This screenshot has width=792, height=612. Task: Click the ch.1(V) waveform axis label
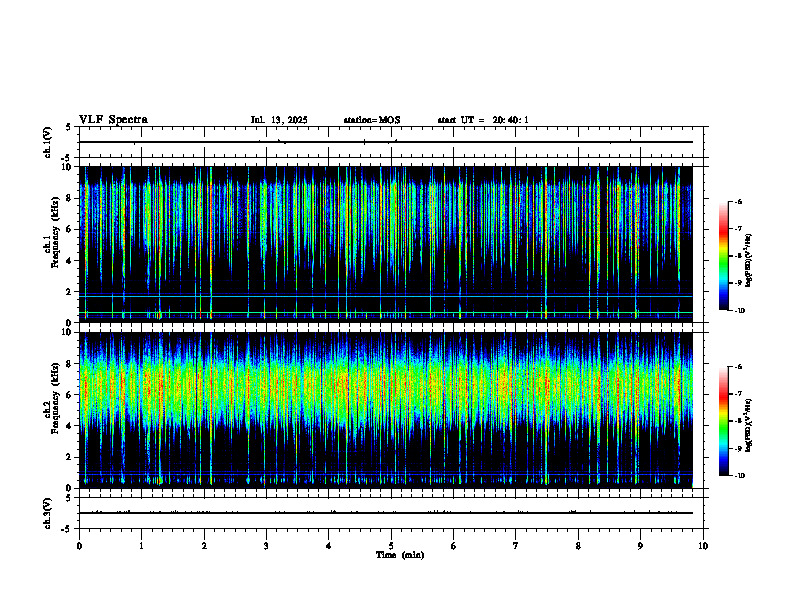point(48,142)
